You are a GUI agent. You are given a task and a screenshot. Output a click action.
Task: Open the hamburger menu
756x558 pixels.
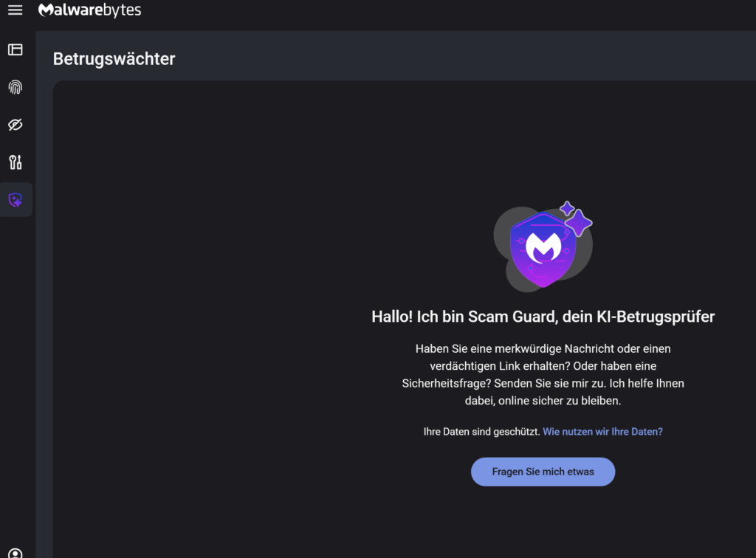pyautogui.click(x=15, y=10)
